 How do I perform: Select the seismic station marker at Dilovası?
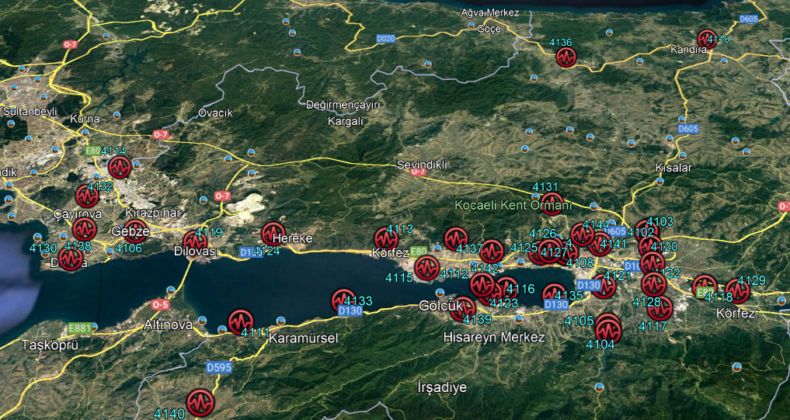click(195, 242)
